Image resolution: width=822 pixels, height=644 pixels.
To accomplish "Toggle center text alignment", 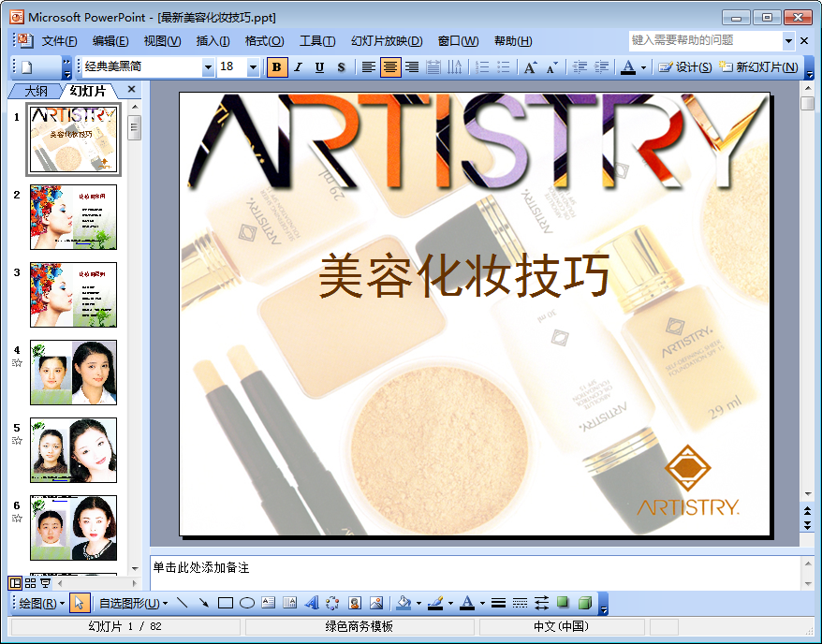I will tap(390, 67).
